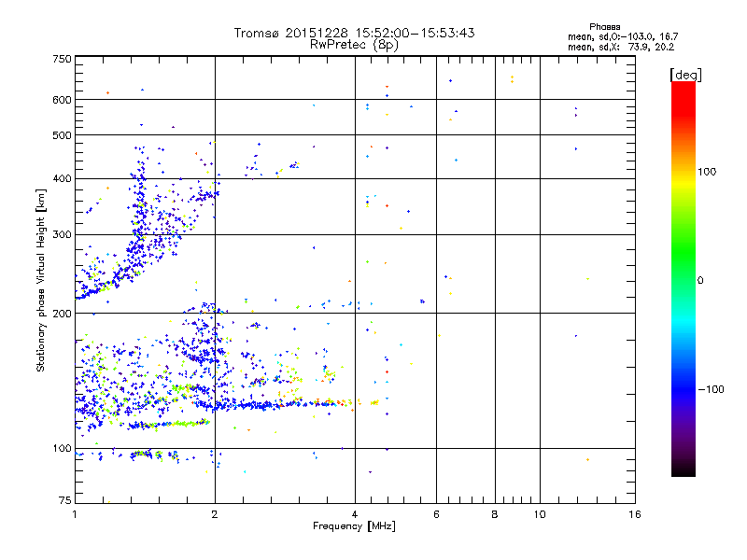Click the "100" height axis tick label

(62, 448)
